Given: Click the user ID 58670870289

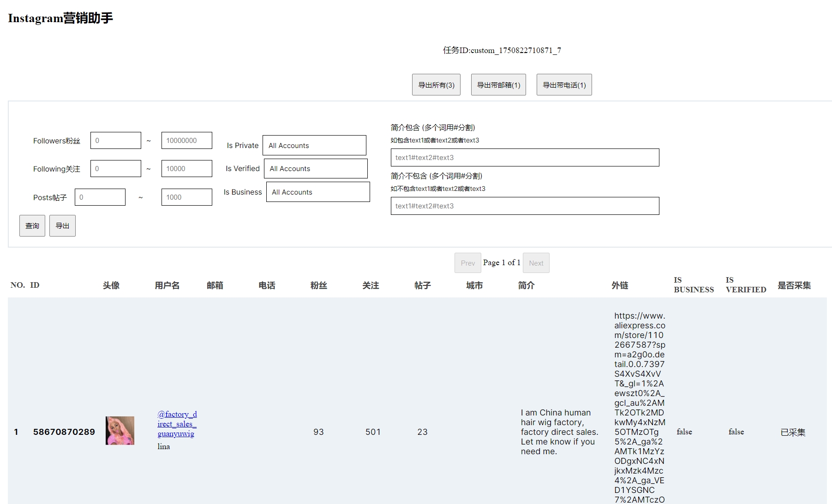Looking at the screenshot, I should coord(64,432).
